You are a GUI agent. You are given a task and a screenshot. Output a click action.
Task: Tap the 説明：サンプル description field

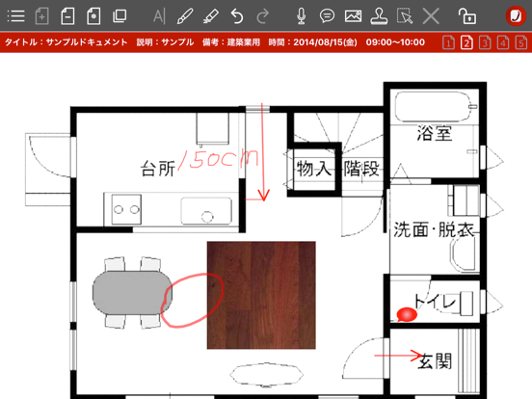tap(165, 42)
